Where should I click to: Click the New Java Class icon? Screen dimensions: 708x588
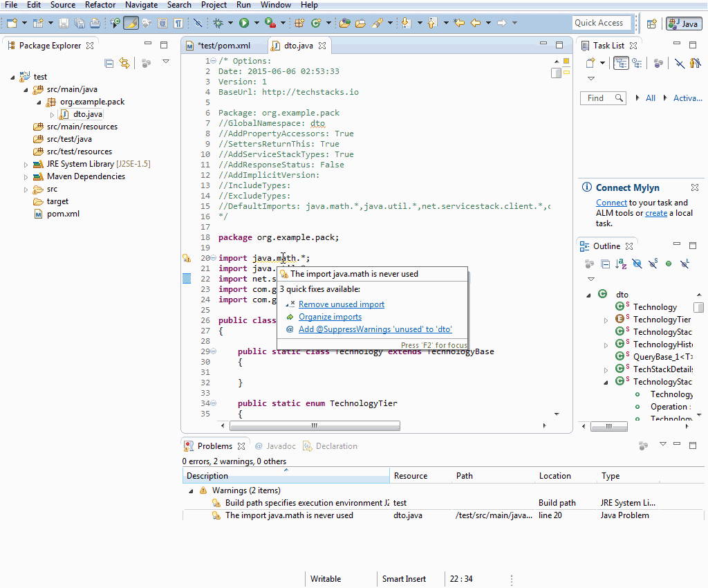pos(317,24)
